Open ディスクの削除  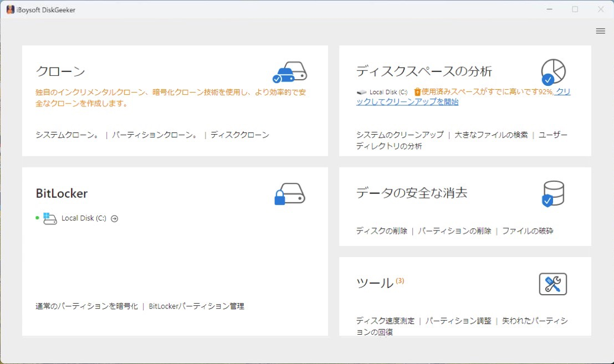(x=381, y=231)
